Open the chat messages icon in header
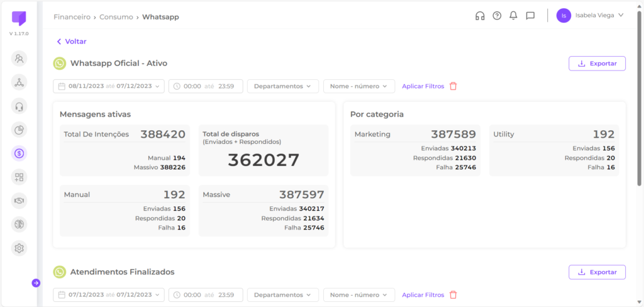Viewport: 644px width, 307px height. [530, 16]
